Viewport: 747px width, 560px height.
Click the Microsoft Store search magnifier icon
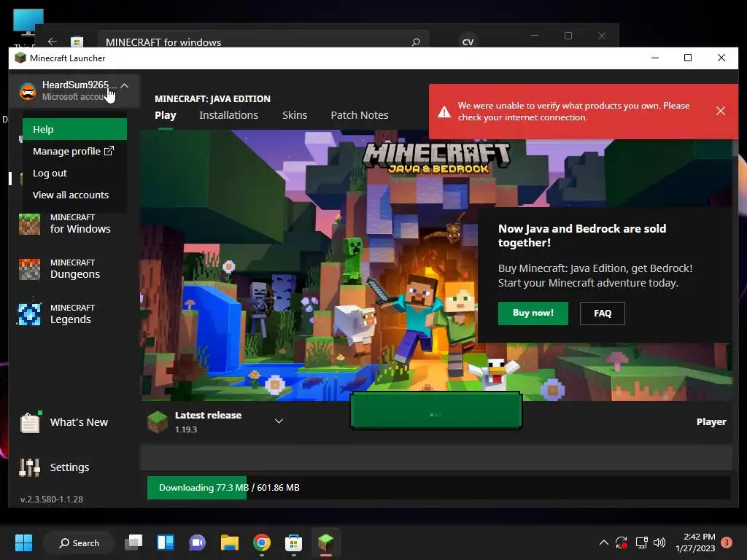[x=415, y=42]
